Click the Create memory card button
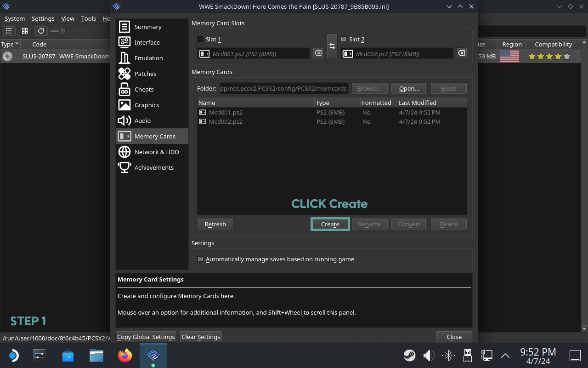Viewport: 588px width, 368px height. point(330,224)
